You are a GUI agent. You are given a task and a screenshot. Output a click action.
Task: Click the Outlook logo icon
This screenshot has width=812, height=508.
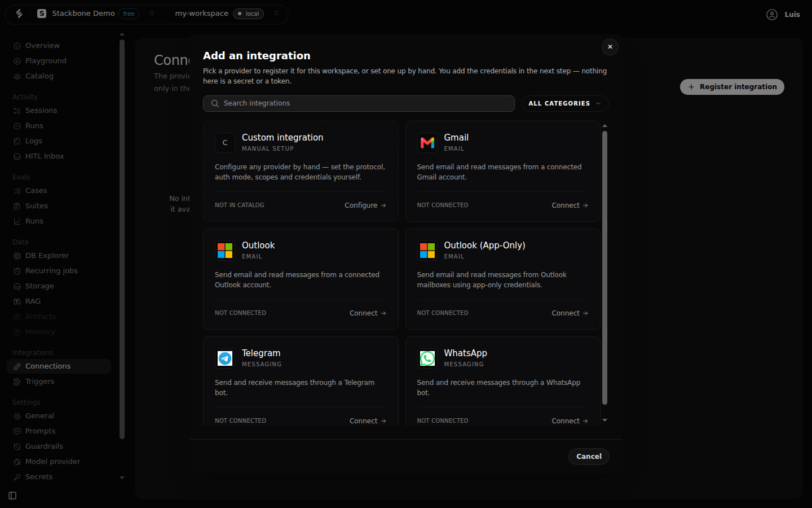(225, 251)
